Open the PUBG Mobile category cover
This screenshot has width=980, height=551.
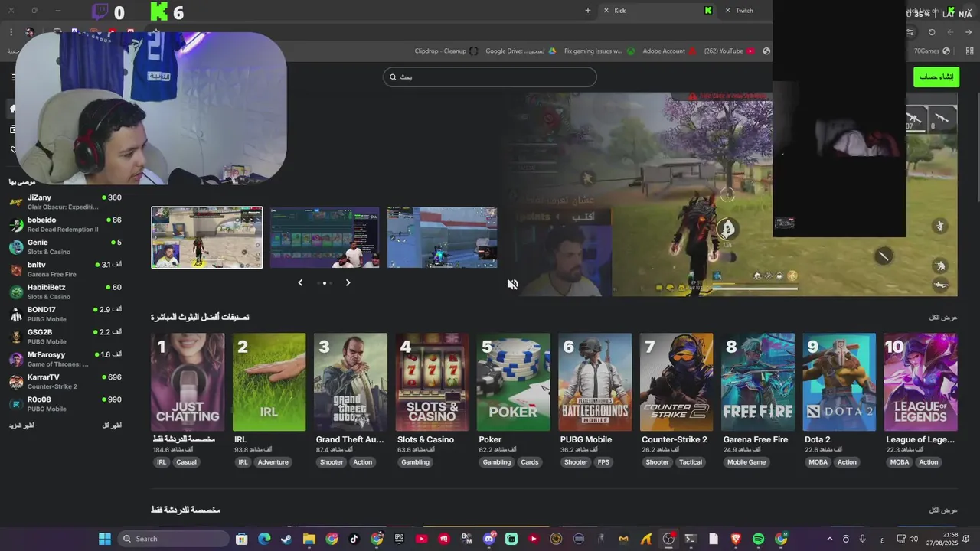pyautogui.click(x=595, y=382)
